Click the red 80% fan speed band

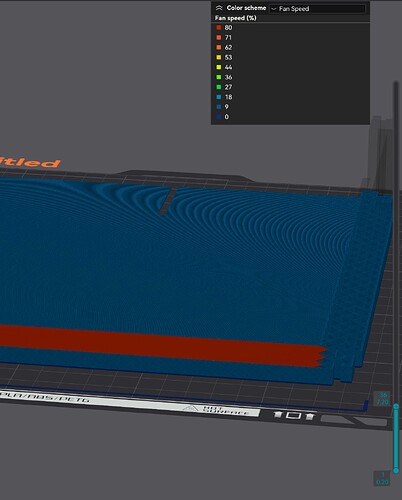160,345
